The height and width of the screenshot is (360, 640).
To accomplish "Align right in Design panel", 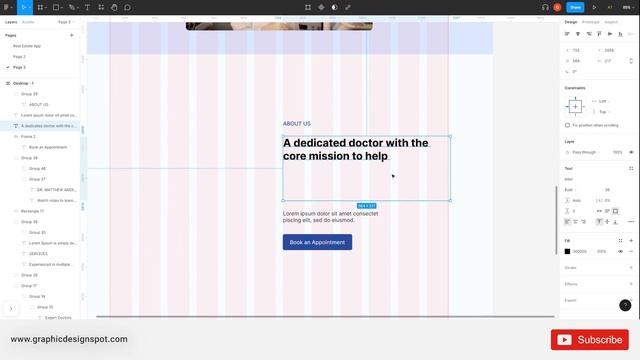I will (x=589, y=34).
